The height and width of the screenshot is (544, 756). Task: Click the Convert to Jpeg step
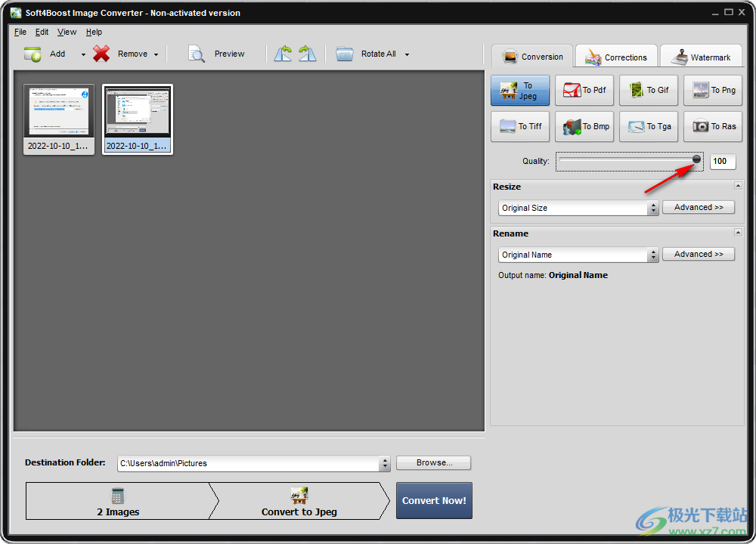click(x=299, y=501)
